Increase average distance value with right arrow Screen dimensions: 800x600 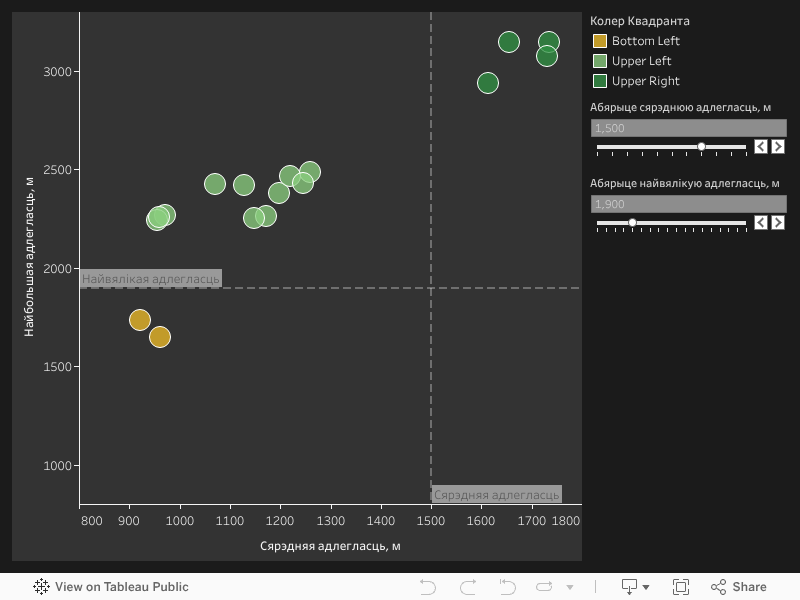point(777,147)
